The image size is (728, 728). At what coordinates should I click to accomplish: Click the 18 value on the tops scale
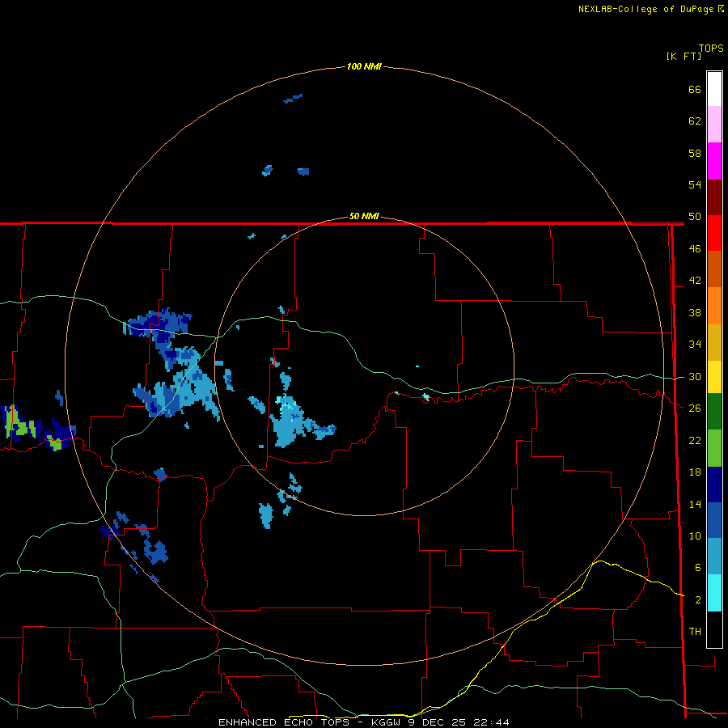pyautogui.click(x=695, y=472)
